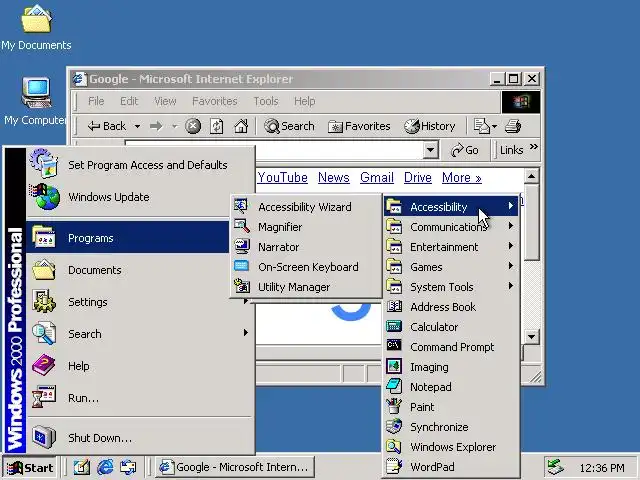Expand the System Tools submenu
The width and height of the screenshot is (640, 480).
click(x=451, y=287)
